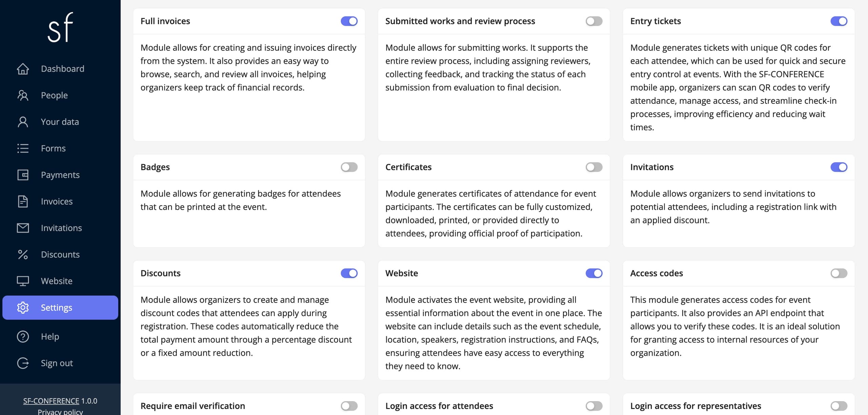Enable the Badges module toggle
Viewport: 868px width, 415px height.
(349, 167)
